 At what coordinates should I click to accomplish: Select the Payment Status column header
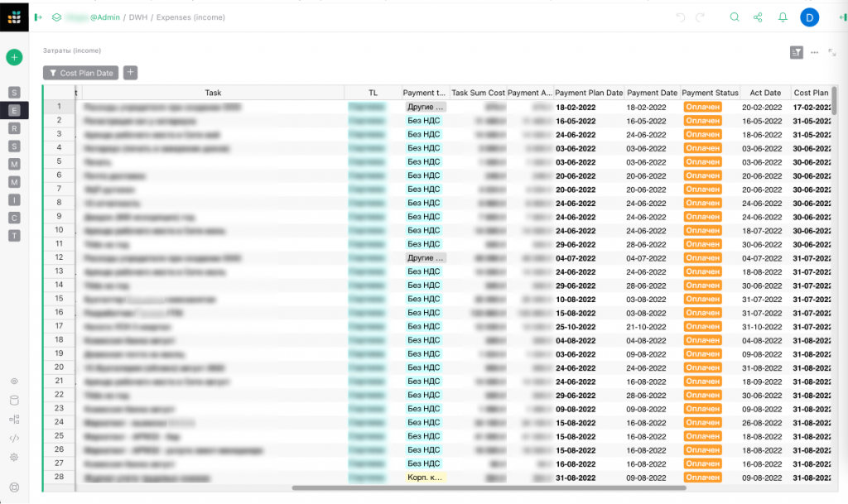point(710,93)
